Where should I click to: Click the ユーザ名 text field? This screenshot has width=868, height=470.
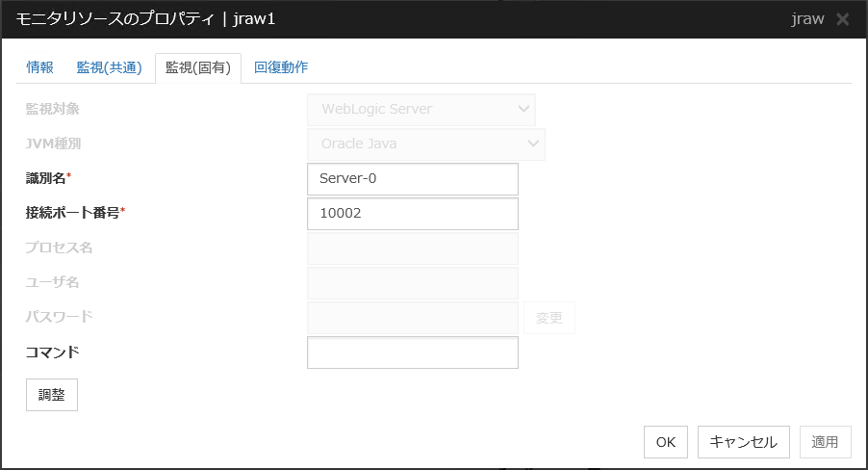click(412, 283)
